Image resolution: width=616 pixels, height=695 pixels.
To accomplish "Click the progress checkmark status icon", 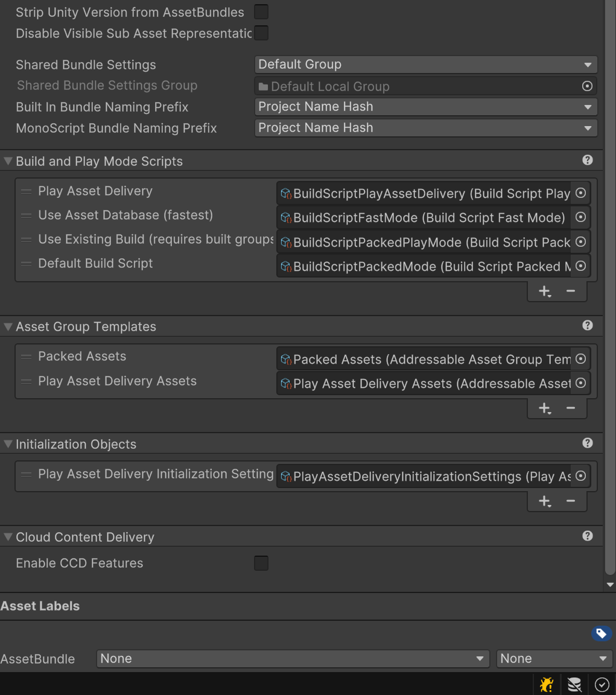I will [601, 685].
